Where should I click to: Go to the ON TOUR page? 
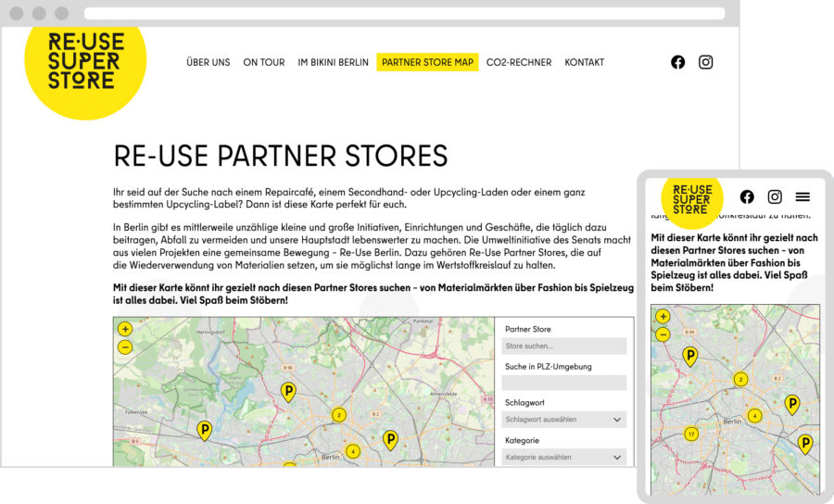pyautogui.click(x=264, y=62)
